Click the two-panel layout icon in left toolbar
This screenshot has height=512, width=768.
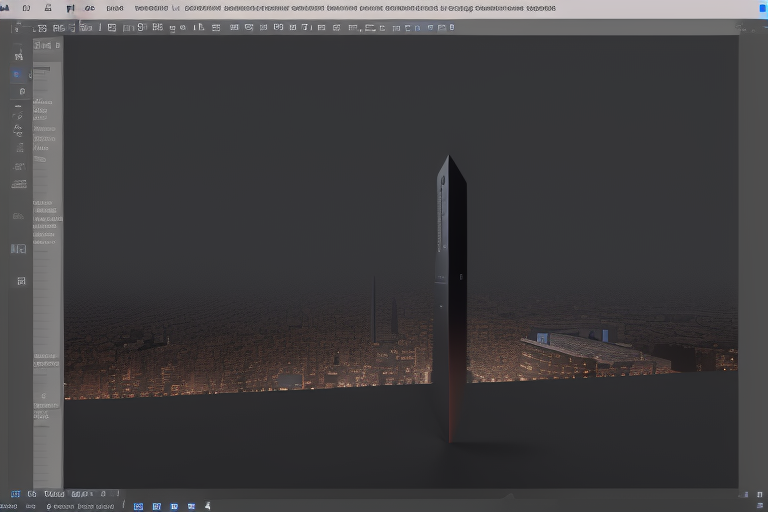pyautogui.click(x=19, y=248)
